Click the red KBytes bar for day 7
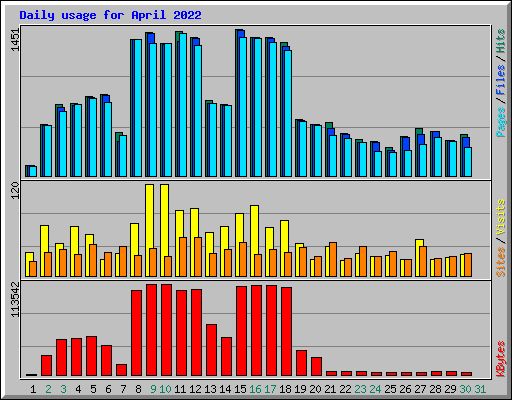Image resolution: width=512 pixels, height=400 pixels. [x=121, y=370]
